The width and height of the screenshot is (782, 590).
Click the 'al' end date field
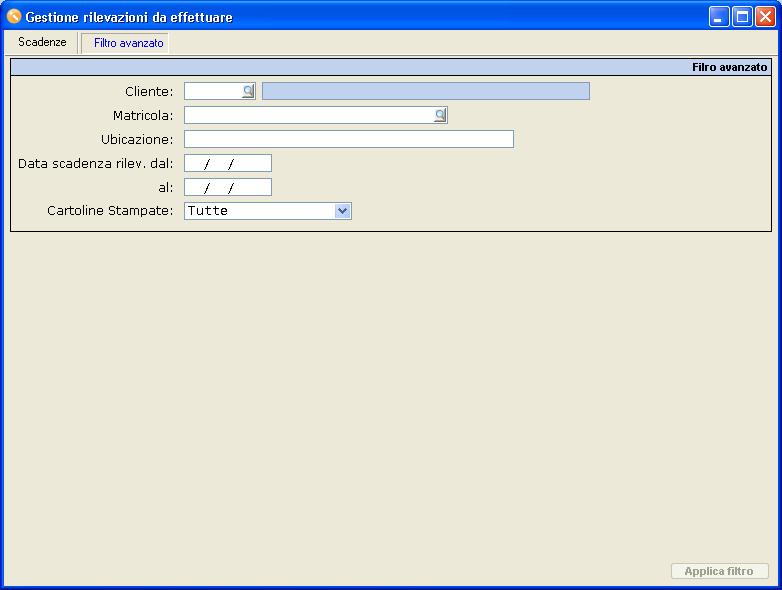(228, 187)
